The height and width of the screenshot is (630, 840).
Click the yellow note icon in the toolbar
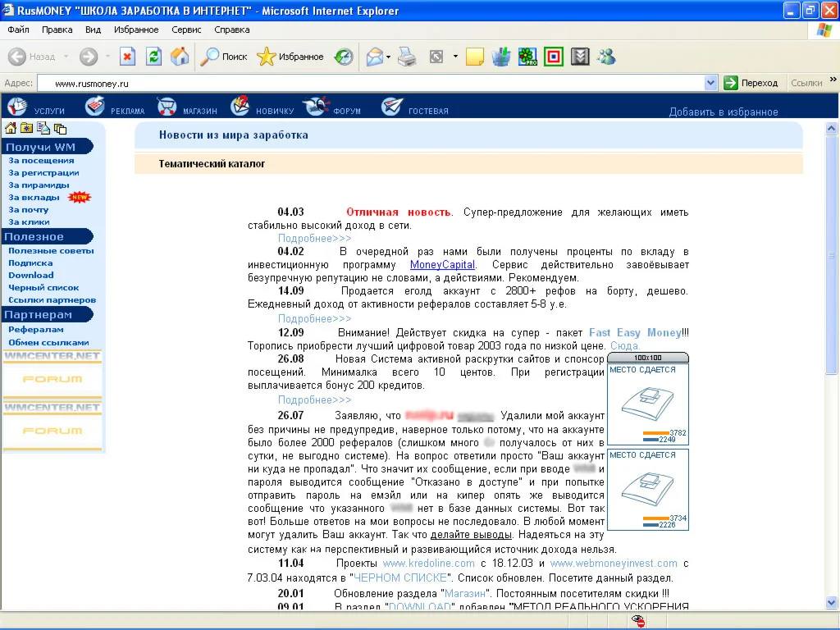click(x=474, y=57)
